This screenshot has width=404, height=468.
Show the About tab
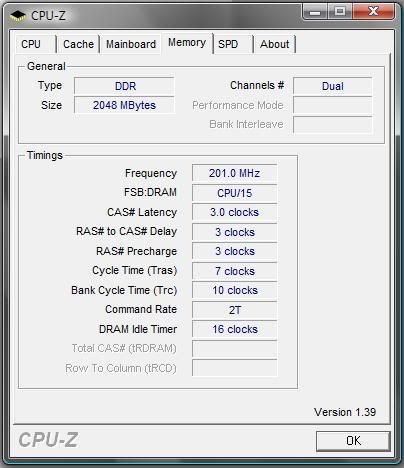click(x=275, y=44)
